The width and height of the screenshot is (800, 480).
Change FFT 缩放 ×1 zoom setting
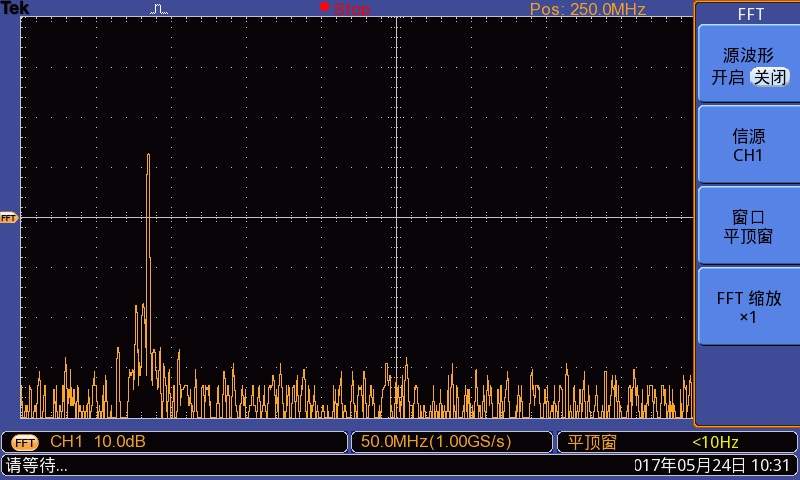[x=748, y=307]
